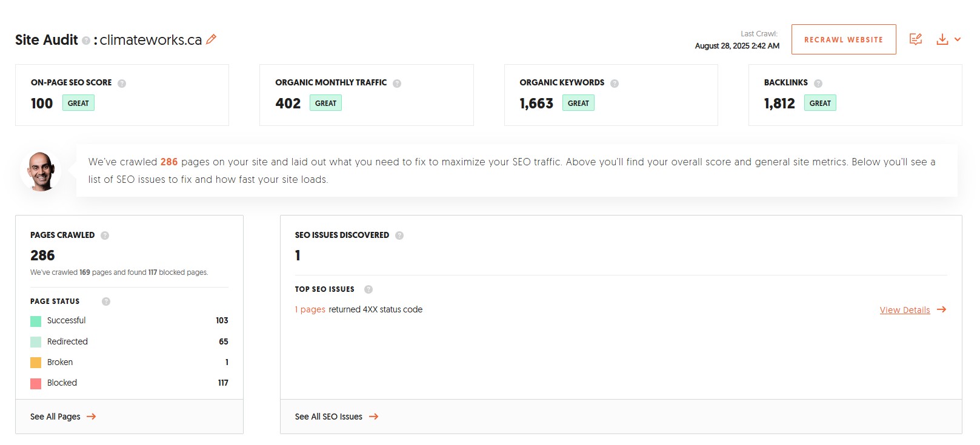The image size is (980, 445).
Task: Click the Pages Crawled help icon
Action: click(x=105, y=236)
